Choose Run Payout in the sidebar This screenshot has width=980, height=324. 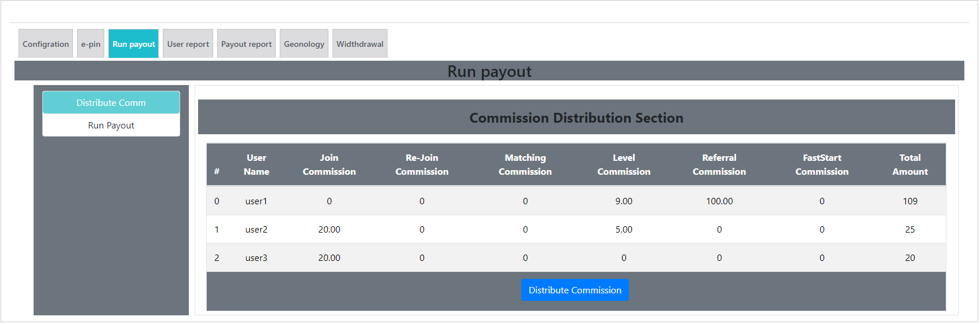[111, 126]
